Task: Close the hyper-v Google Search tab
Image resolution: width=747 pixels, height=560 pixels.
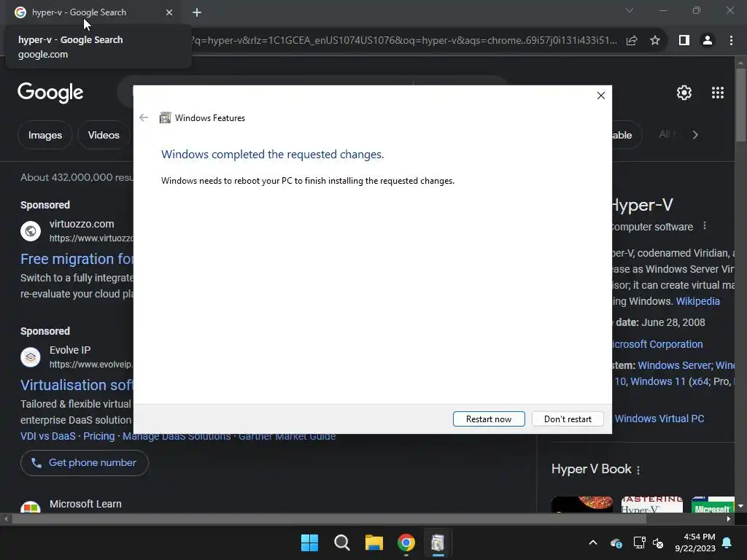Action: (169, 12)
